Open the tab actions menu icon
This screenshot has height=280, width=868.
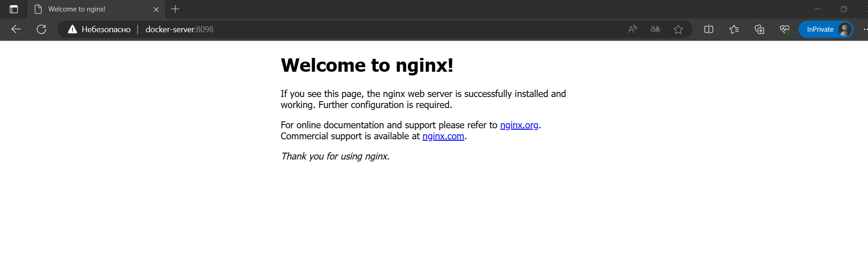pyautogui.click(x=14, y=9)
